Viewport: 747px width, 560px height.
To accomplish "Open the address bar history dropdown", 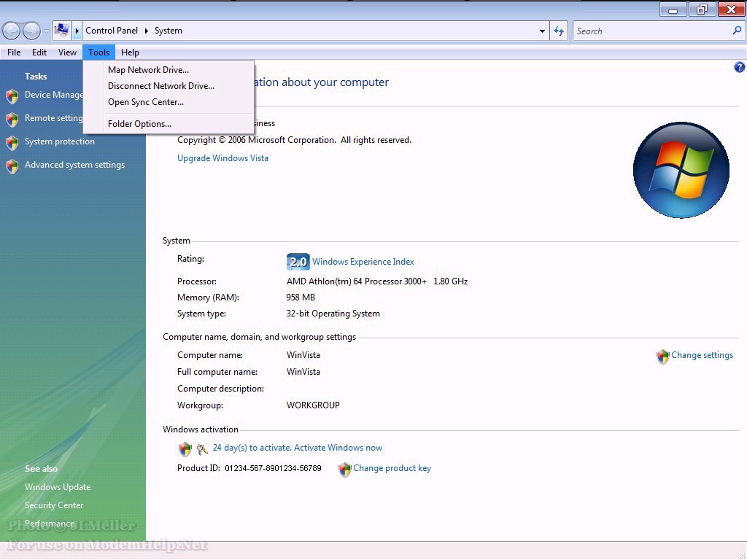I will [542, 31].
